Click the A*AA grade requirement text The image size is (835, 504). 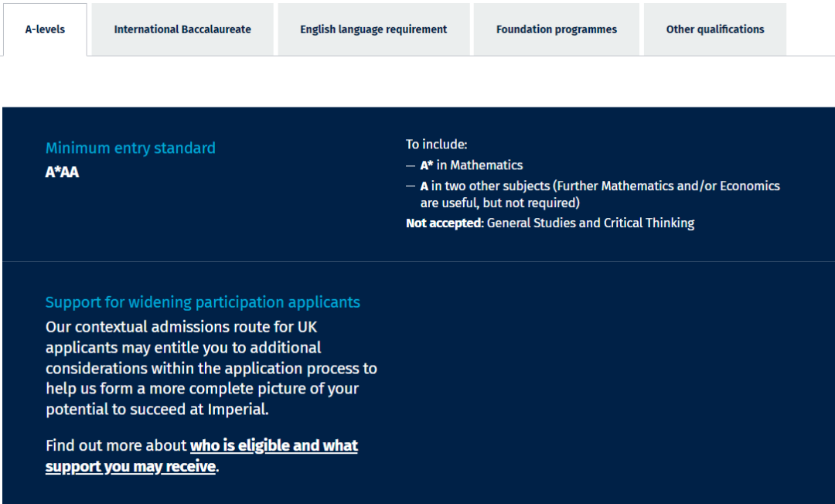[x=62, y=172]
